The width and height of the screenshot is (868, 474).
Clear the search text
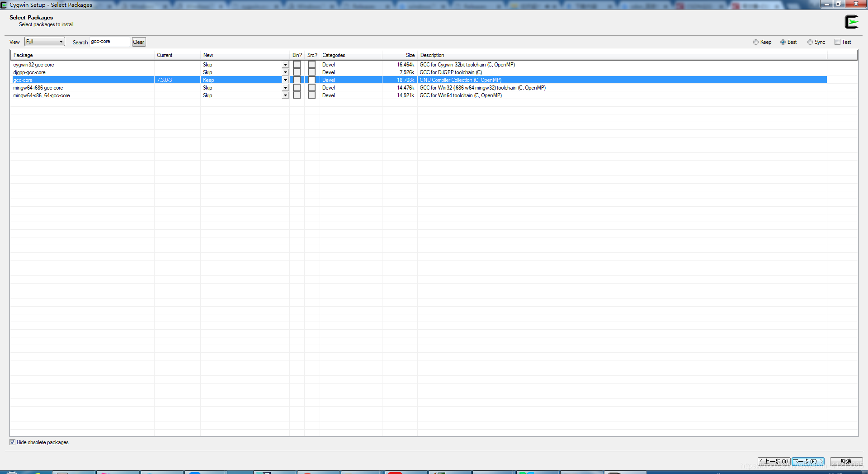point(139,42)
